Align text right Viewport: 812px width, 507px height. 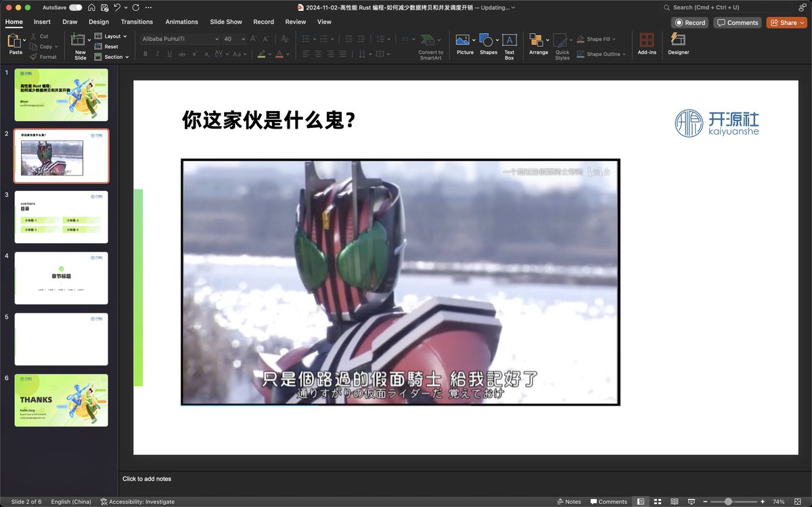pyautogui.click(x=330, y=54)
